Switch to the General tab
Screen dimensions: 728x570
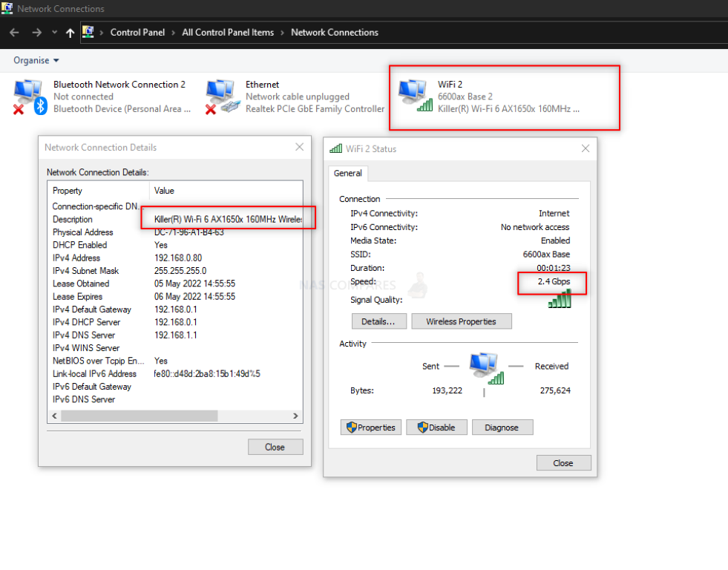pos(348,173)
